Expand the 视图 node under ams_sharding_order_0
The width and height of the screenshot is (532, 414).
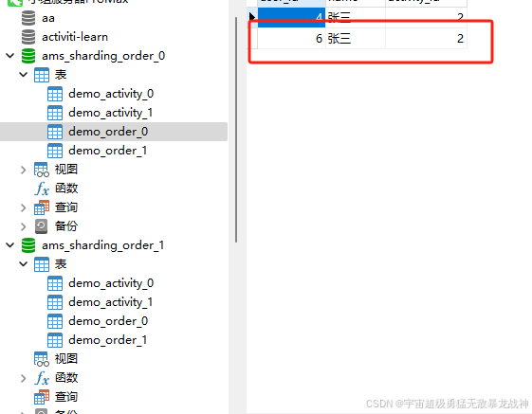tap(23, 170)
